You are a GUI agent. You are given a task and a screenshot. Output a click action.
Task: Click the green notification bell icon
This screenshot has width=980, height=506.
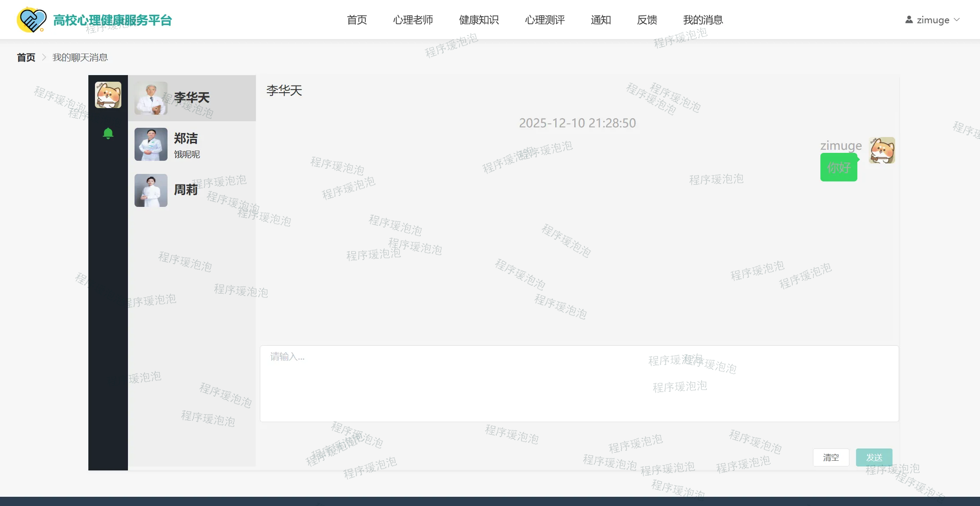click(108, 133)
